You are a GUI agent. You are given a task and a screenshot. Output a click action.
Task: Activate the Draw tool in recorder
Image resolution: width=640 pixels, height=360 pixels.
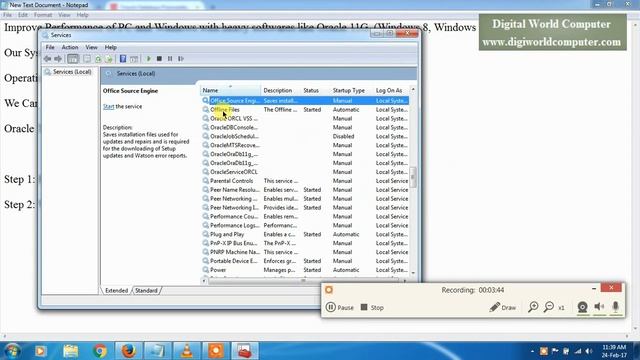[502, 307]
